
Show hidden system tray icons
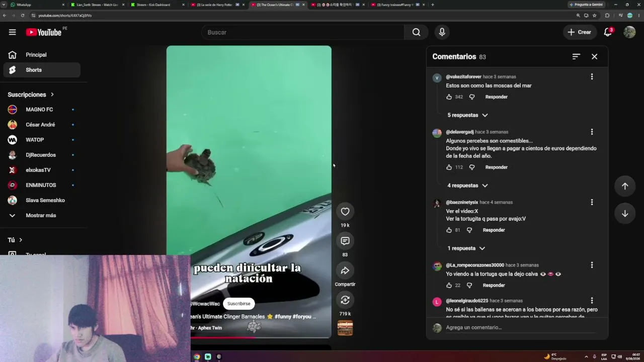click(586, 356)
